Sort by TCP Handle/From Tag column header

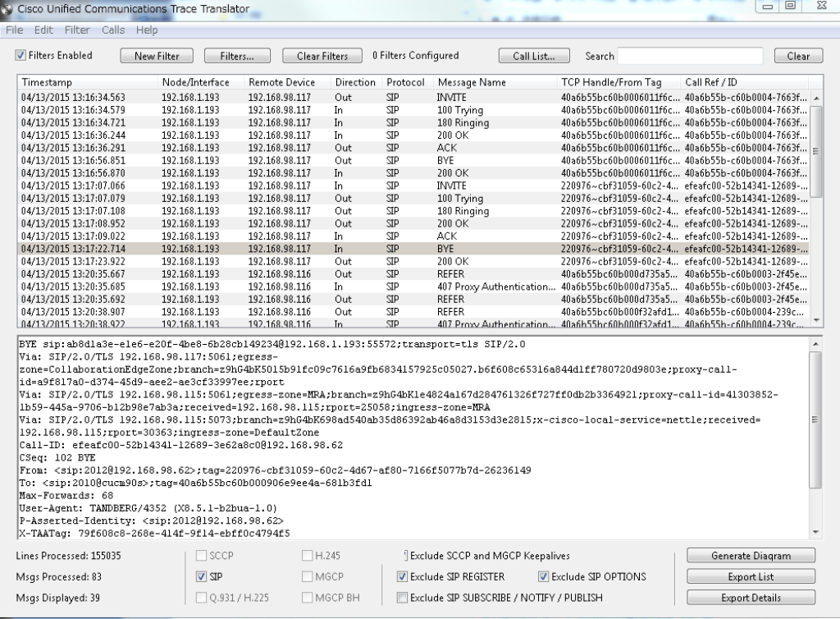[x=619, y=82]
